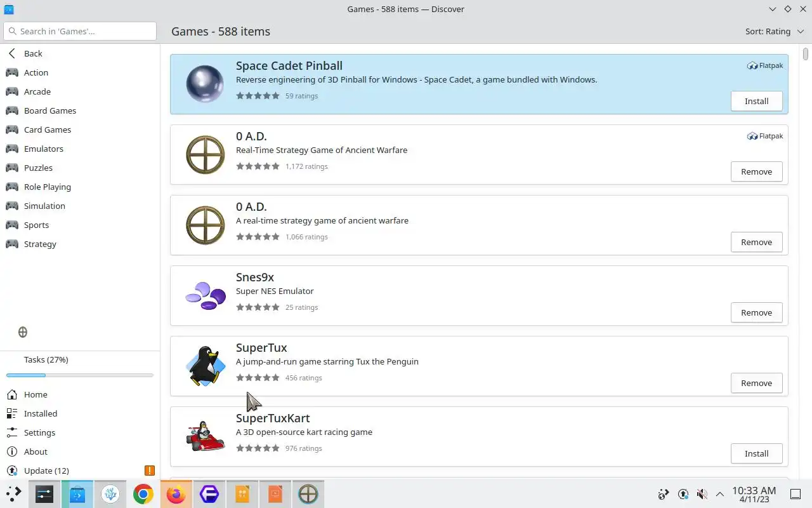Screen dimensions: 812x508
Task: Click the 0 A.D. icon with 1,172 ratings
Action: (205, 154)
